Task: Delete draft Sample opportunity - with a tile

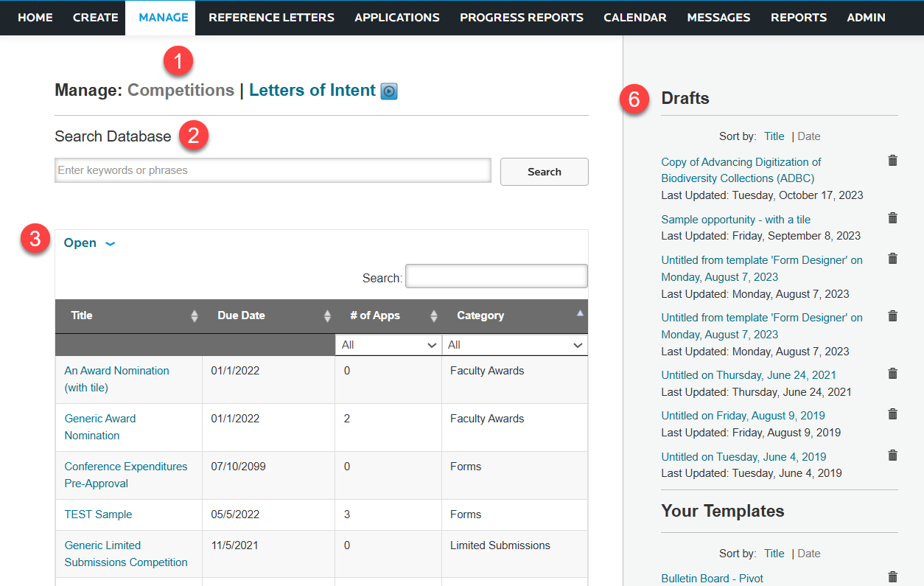Action: [892, 218]
